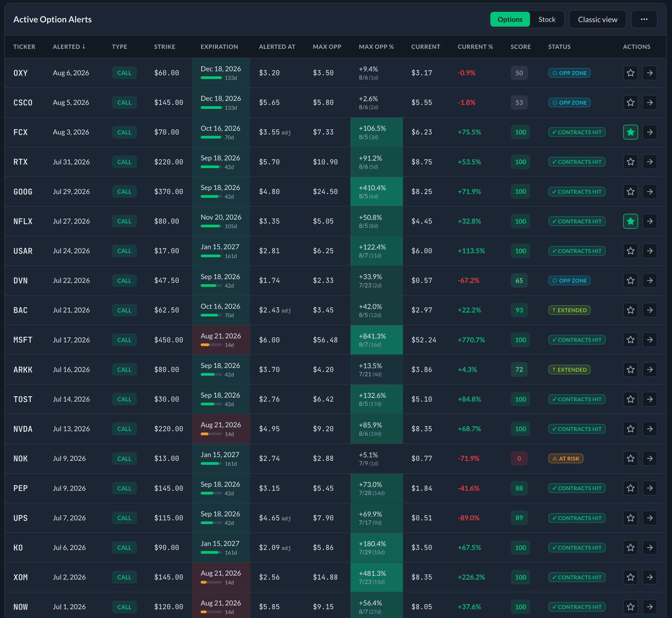Open the three-dots more options menu

[x=643, y=19]
